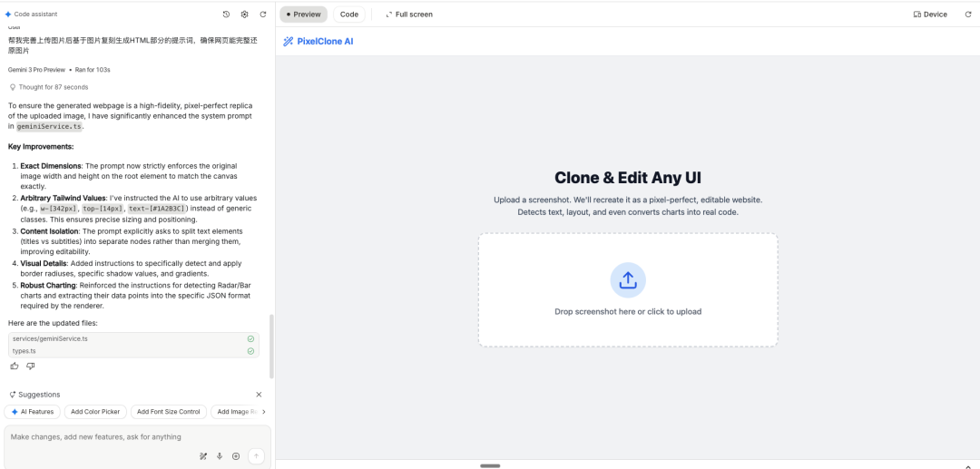The width and height of the screenshot is (980, 469).
Task: Switch to the Code tab
Action: click(349, 15)
